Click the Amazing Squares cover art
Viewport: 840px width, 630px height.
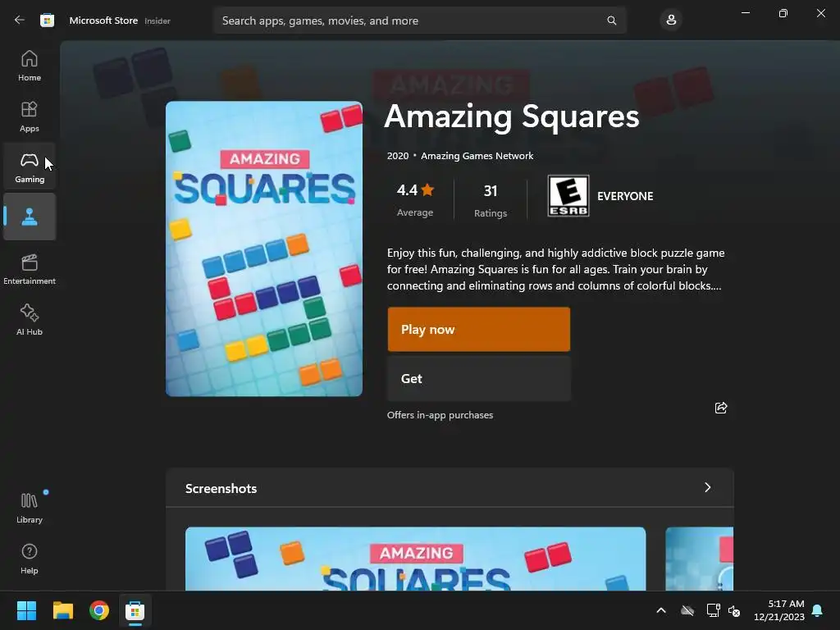(264, 249)
